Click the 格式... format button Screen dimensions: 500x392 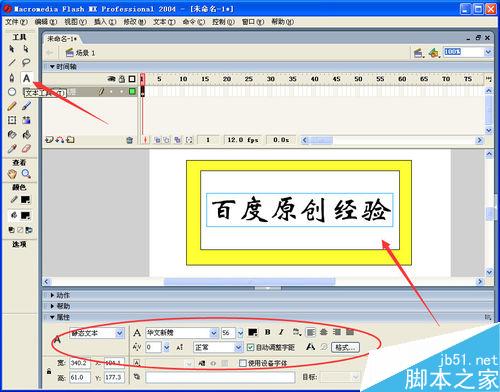click(345, 347)
